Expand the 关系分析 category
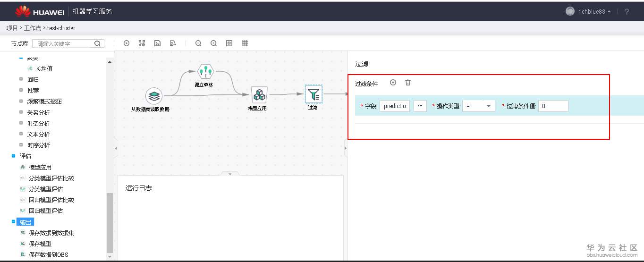This screenshot has width=644, height=262. 21,112
